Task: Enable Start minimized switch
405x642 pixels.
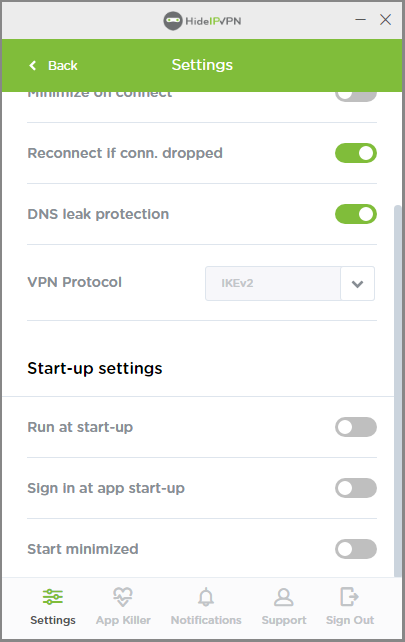Action: (x=356, y=549)
